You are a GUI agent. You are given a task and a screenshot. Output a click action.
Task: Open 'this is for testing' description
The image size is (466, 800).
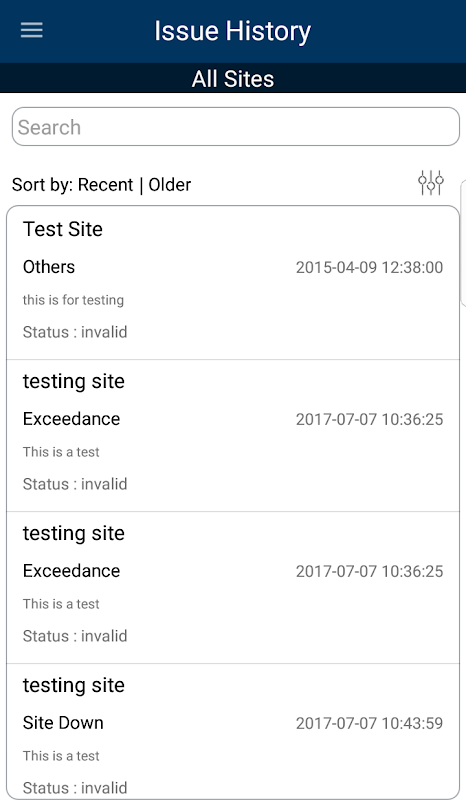point(73,300)
